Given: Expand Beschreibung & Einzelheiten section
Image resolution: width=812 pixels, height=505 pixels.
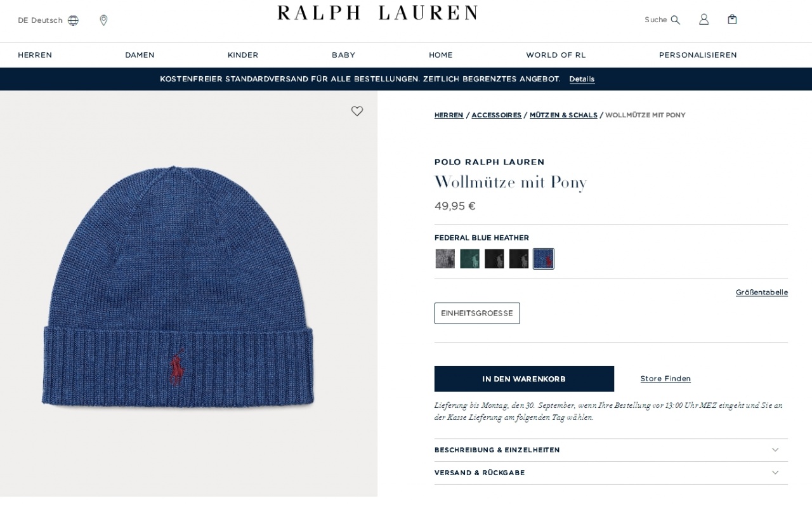Looking at the screenshot, I should (x=611, y=450).
